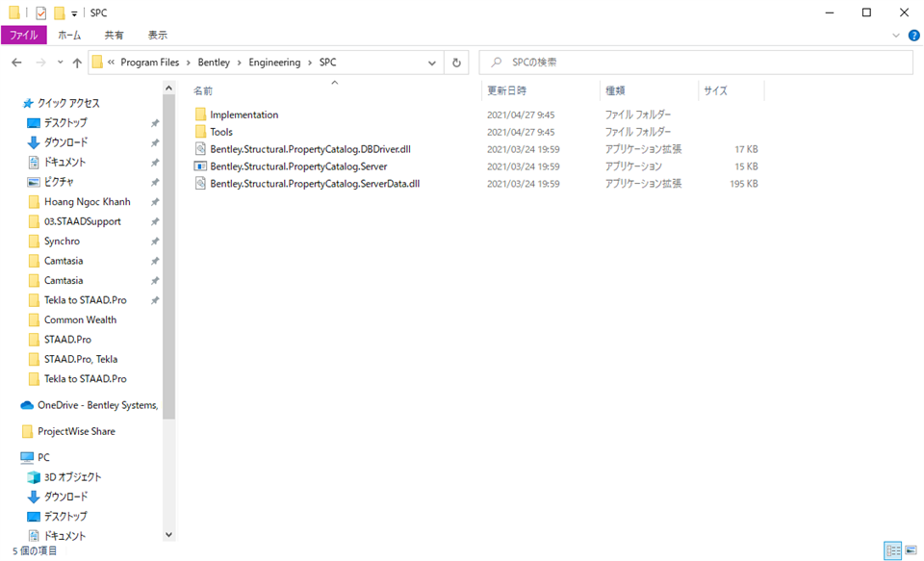
Task: Expand hidden path with the double chevron
Action: 111,63
